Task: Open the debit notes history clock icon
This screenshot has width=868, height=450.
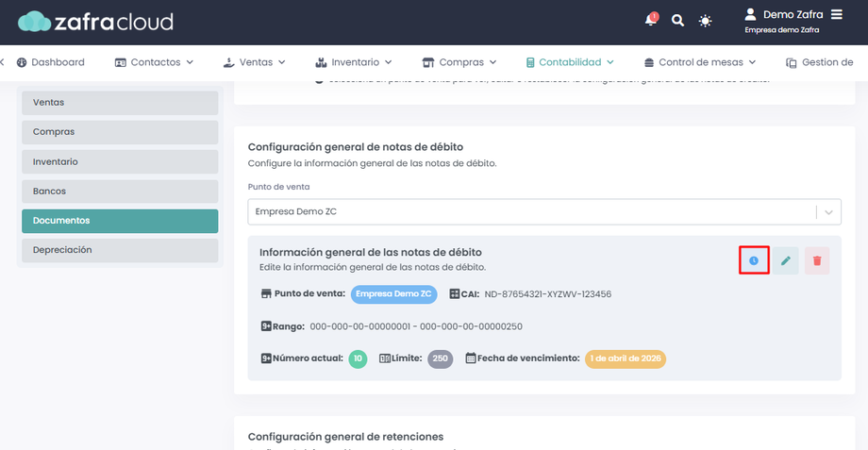Action: 754,260
